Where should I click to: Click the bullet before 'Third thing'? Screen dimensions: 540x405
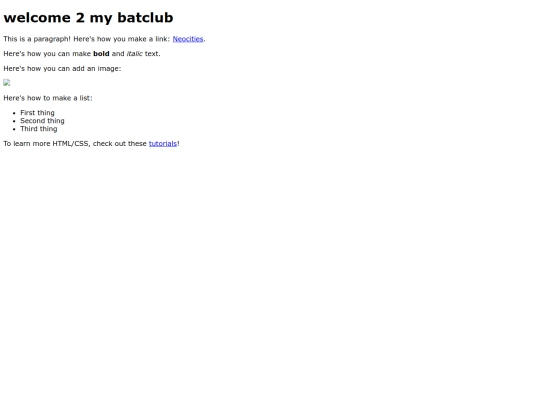(x=14, y=129)
